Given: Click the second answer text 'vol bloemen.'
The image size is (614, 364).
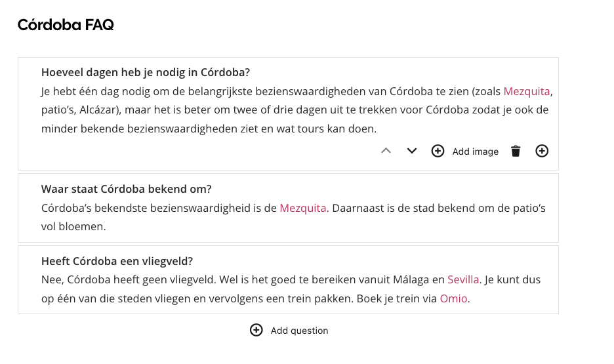Looking at the screenshot, I should [73, 227].
